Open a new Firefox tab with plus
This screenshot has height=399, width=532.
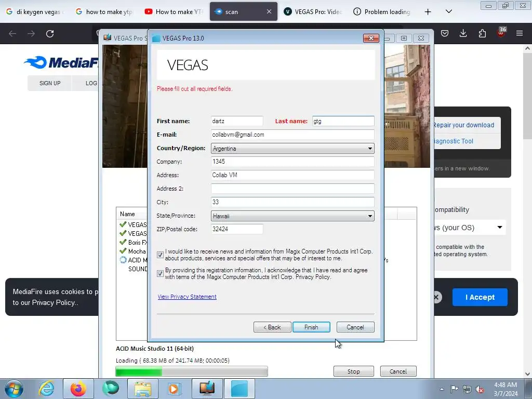click(428, 12)
